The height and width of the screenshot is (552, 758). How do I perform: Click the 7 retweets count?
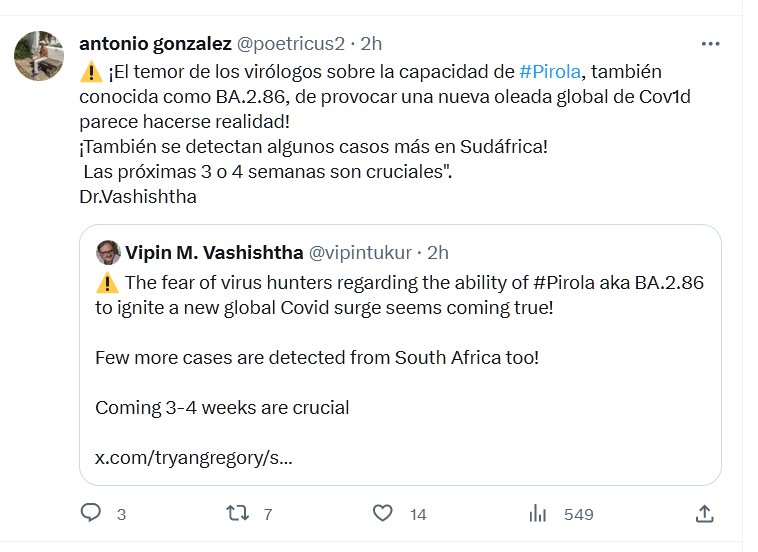pos(267,514)
